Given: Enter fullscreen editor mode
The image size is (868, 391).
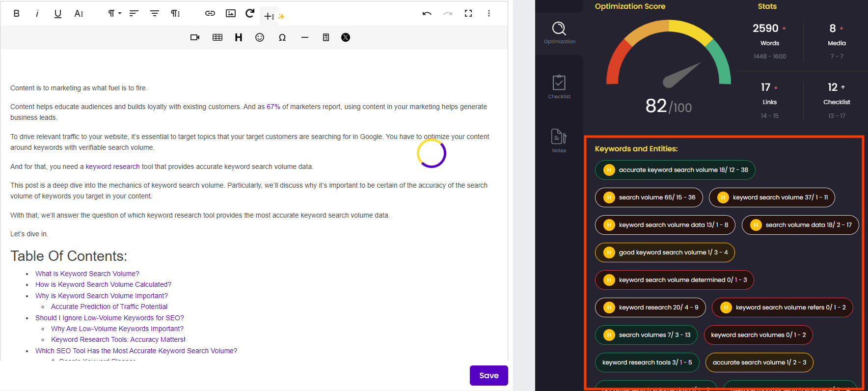Looking at the screenshot, I should 468,13.
